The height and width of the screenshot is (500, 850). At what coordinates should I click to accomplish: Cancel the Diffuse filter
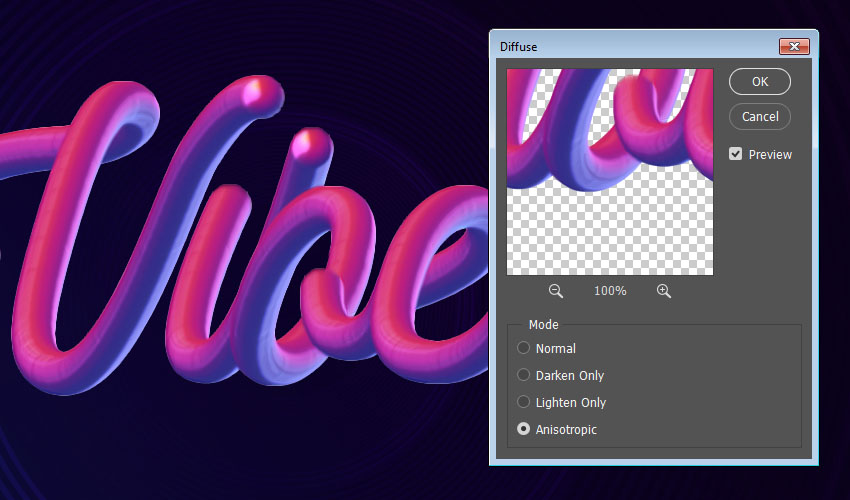(x=759, y=117)
